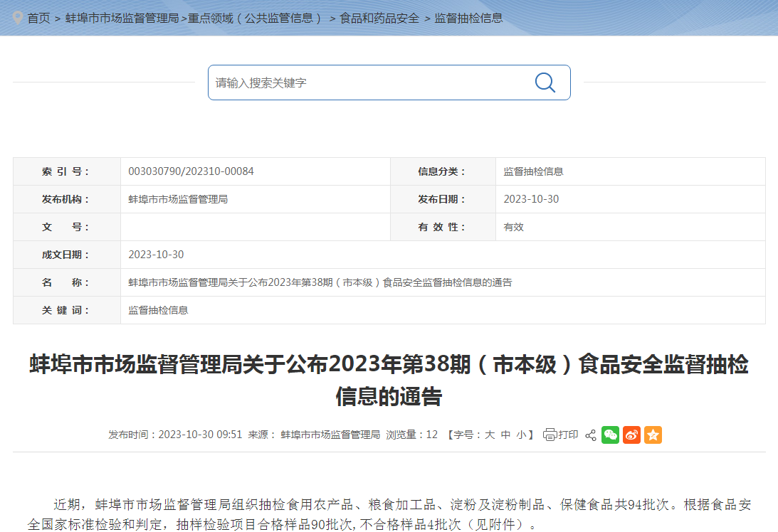The image size is (778, 532).
Task: Set font size to medium (中)
Action: click(505, 435)
